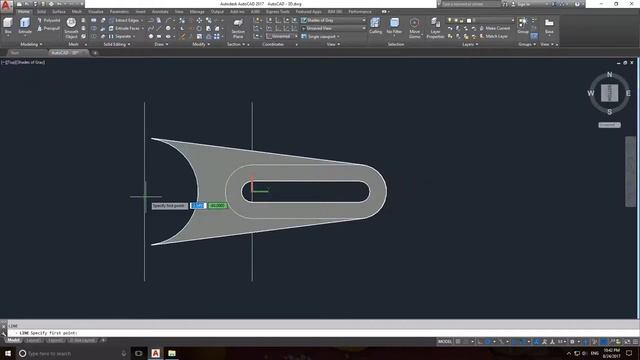Add a new drawing tab with plus
640x360 pixels.
point(95,53)
